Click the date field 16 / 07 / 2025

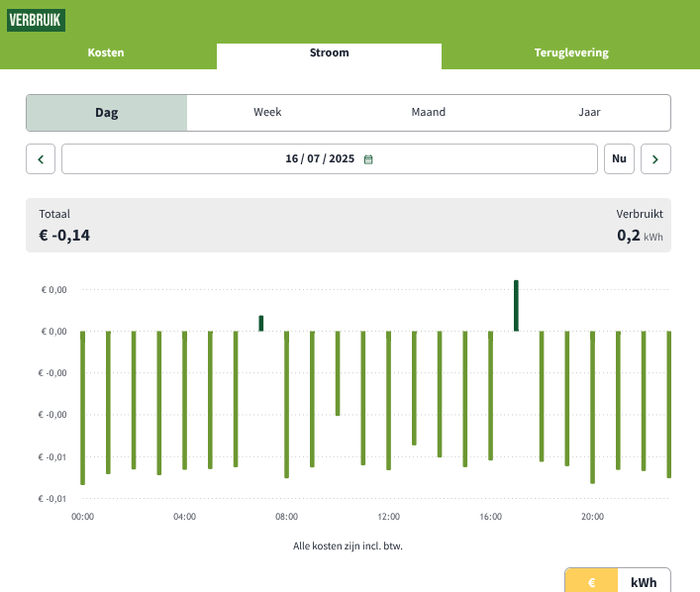pyautogui.click(x=319, y=159)
